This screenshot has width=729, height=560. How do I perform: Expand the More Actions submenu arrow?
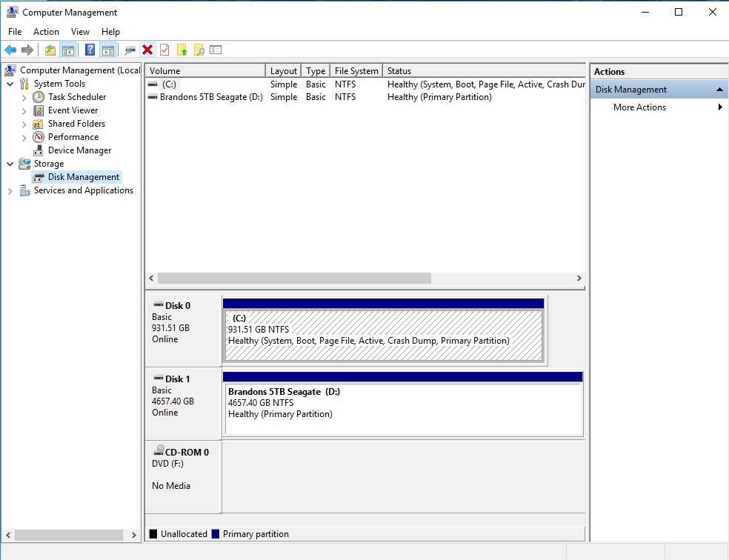click(719, 107)
